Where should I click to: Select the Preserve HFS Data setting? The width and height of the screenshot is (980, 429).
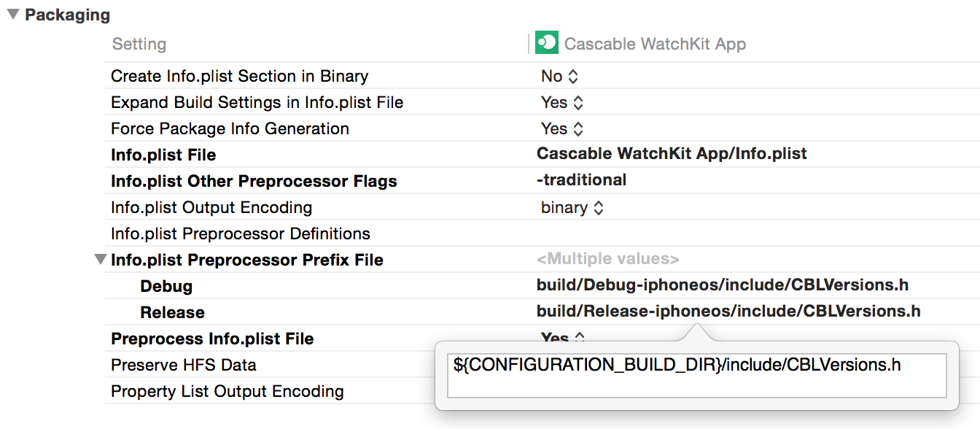tap(184, 365)
